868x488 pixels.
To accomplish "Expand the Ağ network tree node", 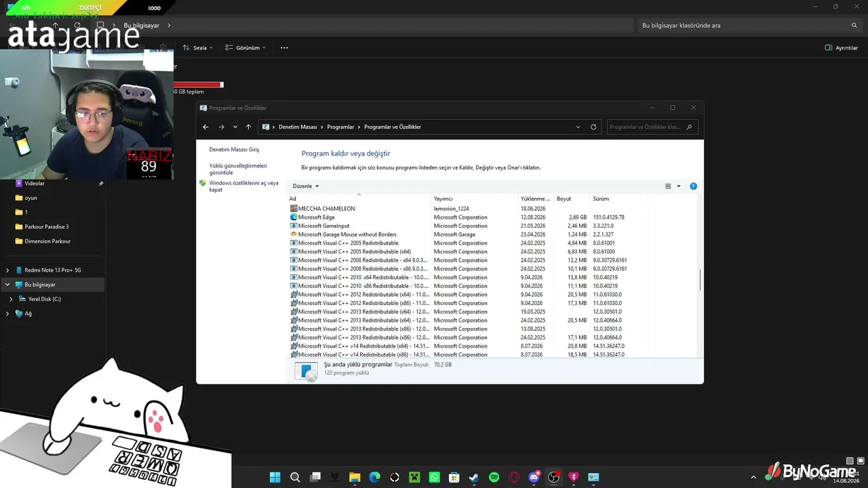I will point(7,313).
